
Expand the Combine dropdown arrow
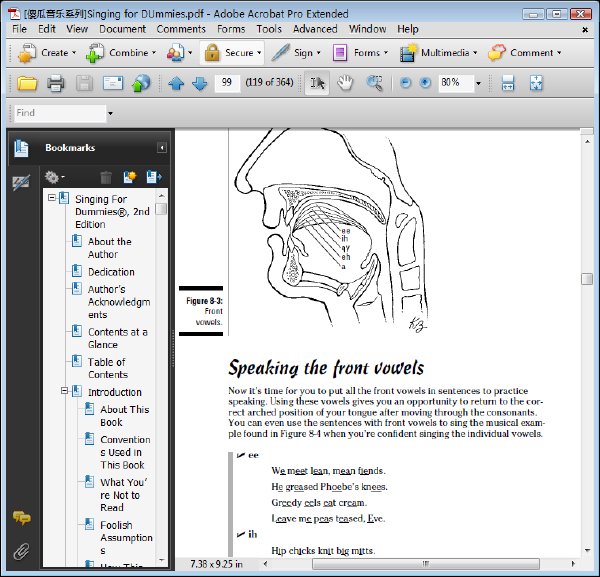(154, 53)
